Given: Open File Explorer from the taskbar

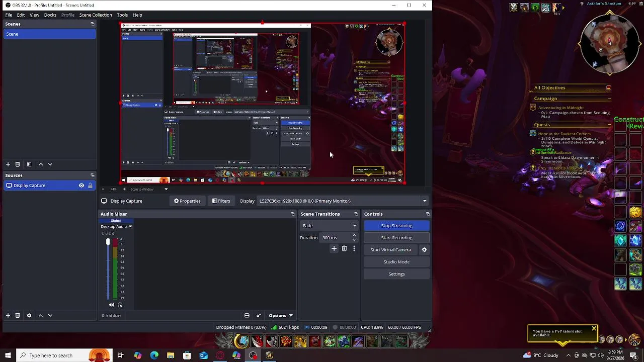Looking at the screenshot, I should (171, 355).
